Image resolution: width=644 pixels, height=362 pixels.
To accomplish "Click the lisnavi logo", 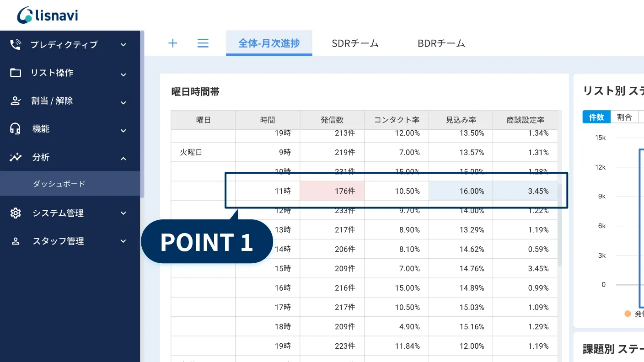I will coord(48,15).
